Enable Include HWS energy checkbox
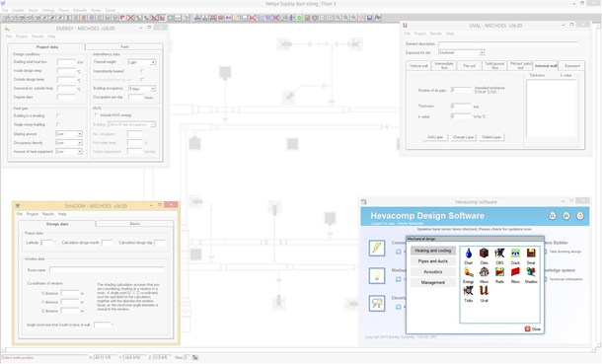 point(97,114)
